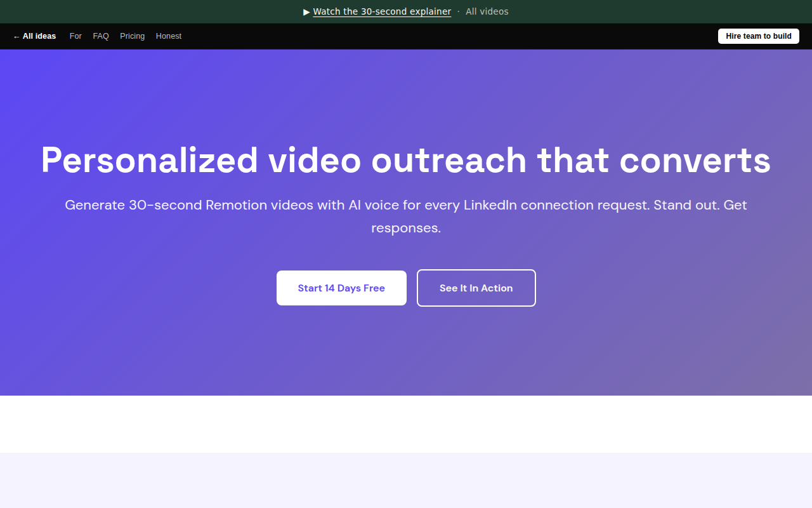Open the 'Watch the 30-second explainer' link
Viewport: 812px width, 508px height.
tap(382, 11)
